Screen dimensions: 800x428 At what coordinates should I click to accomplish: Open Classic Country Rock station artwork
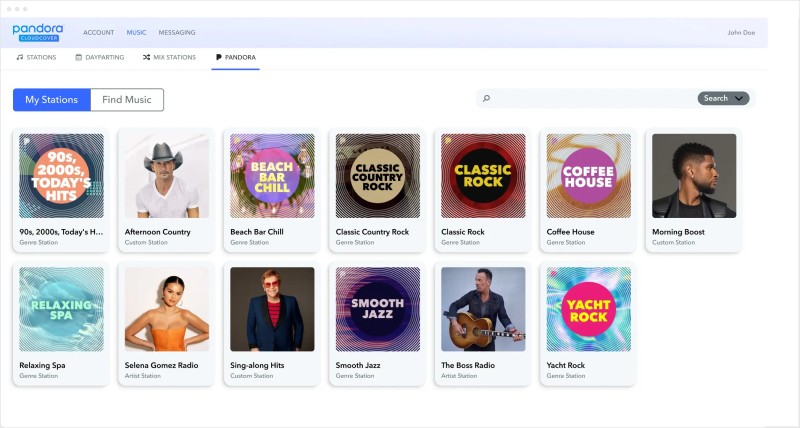pos(378,176)
